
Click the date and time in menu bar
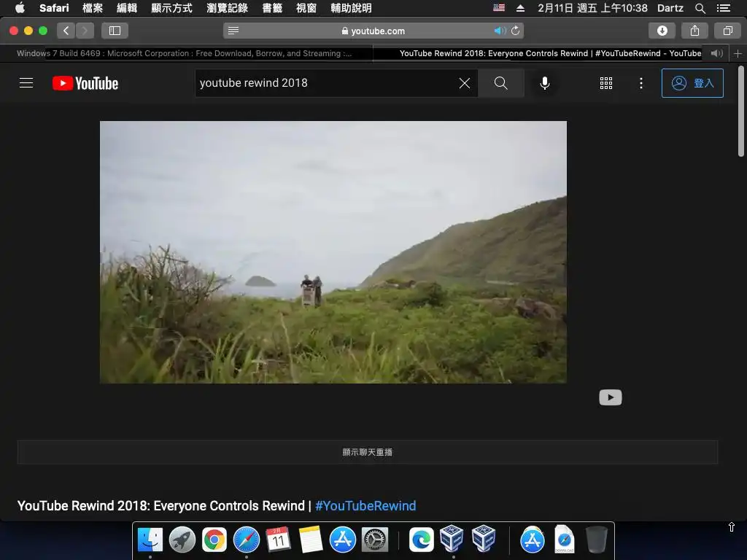pos(592,7)
